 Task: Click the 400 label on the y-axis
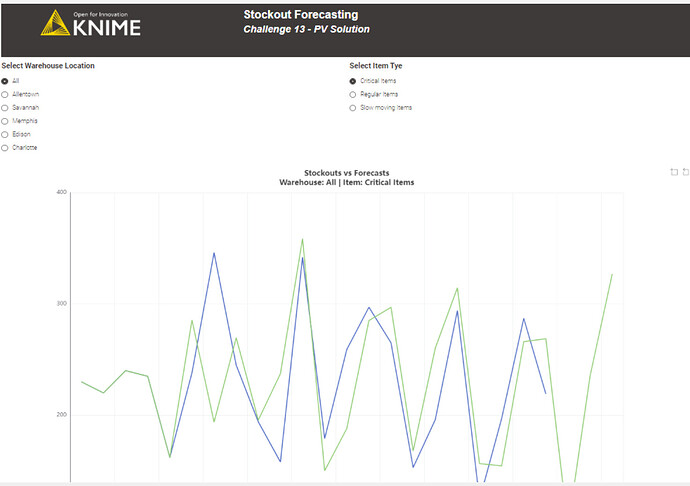pyautogui.click(x=60, y=192)
